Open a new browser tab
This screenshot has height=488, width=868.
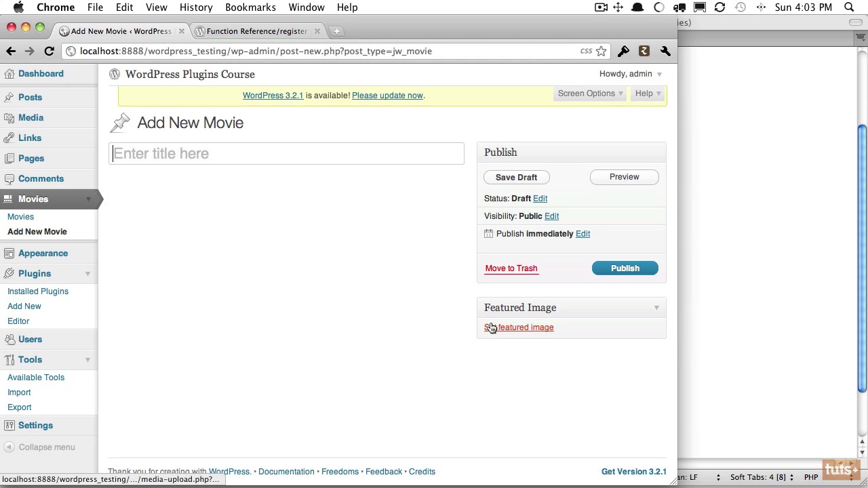pos(337,31)
